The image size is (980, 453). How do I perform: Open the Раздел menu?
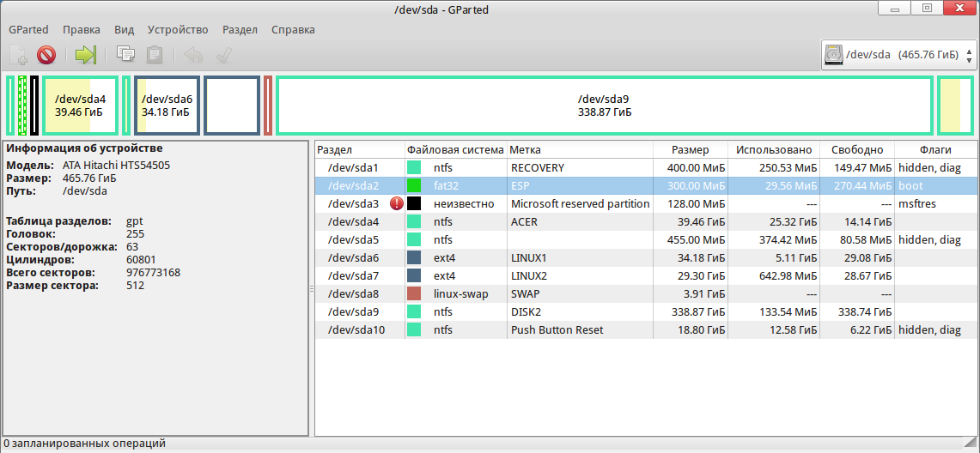[240, 29]
